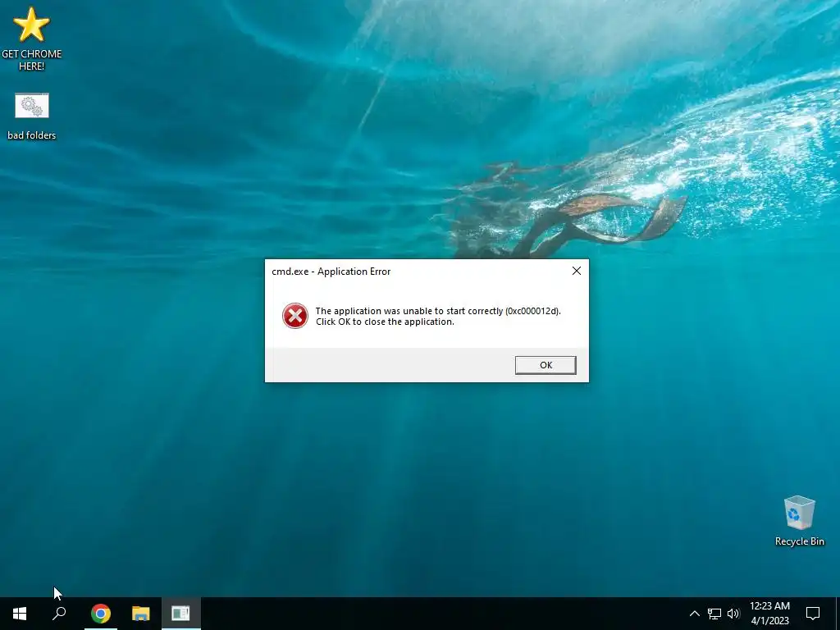Open network status tray icon
This screenshot has height=630, width=840.
coord(714,614)
